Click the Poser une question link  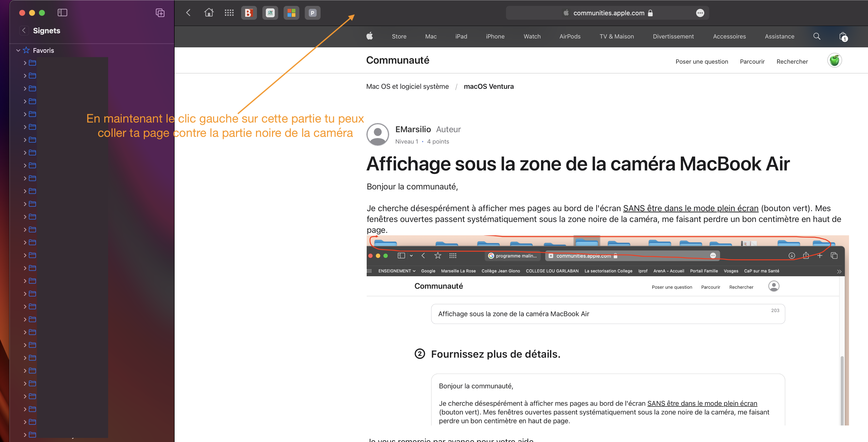click(x=702, y=62)
